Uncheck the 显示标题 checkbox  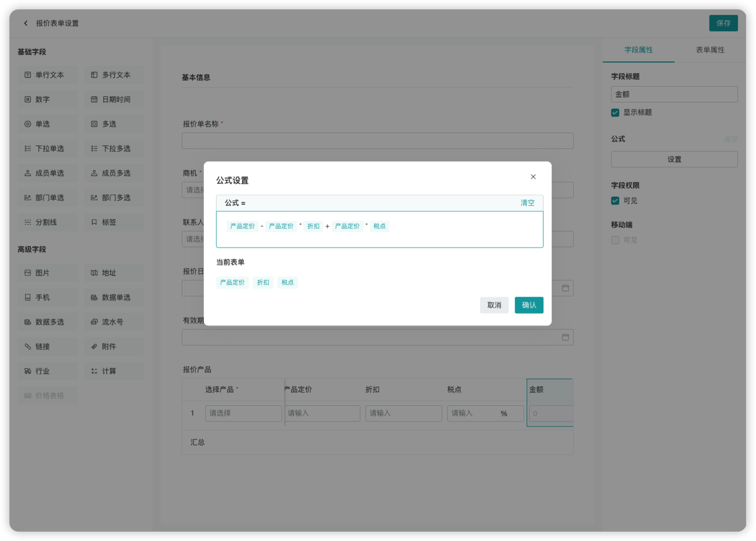615,113
